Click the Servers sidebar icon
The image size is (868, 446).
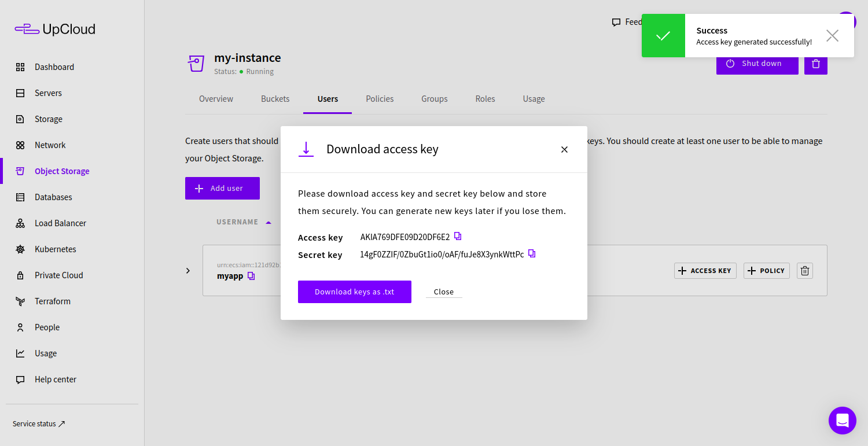[20, 93]
